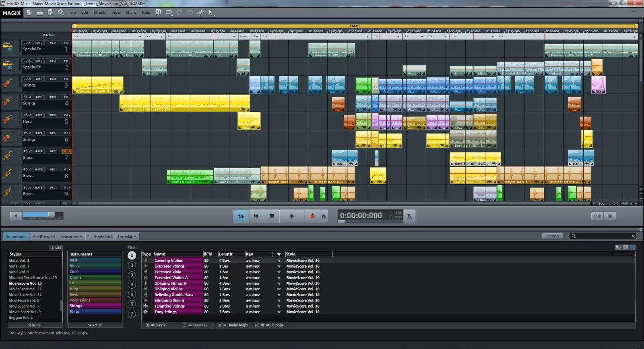The height and width of the screenshot is (349, 644).
Task: Select the Drums instrument color bar
Action: [x=95, y=277]
